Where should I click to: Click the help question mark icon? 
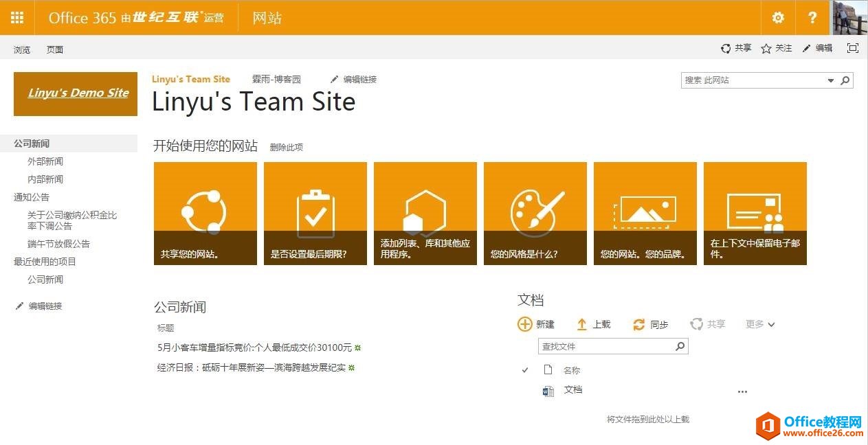[x=812, y=18]
